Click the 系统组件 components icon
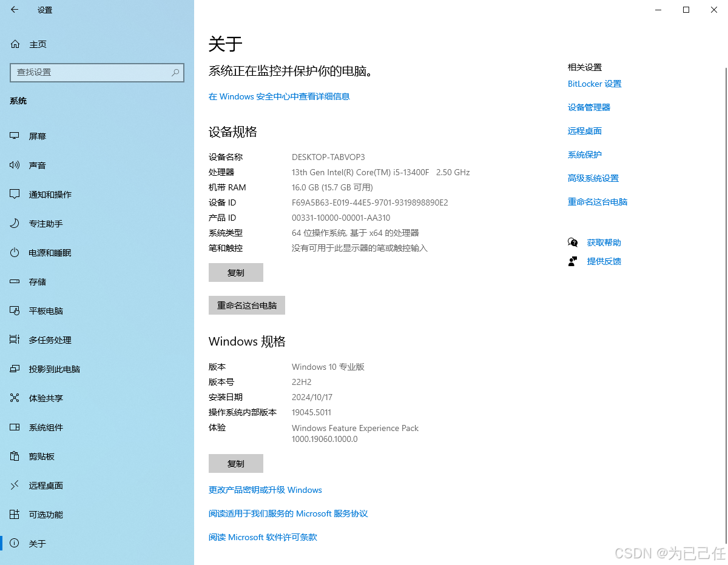This screenshot has width=728, height=565. 15,427
